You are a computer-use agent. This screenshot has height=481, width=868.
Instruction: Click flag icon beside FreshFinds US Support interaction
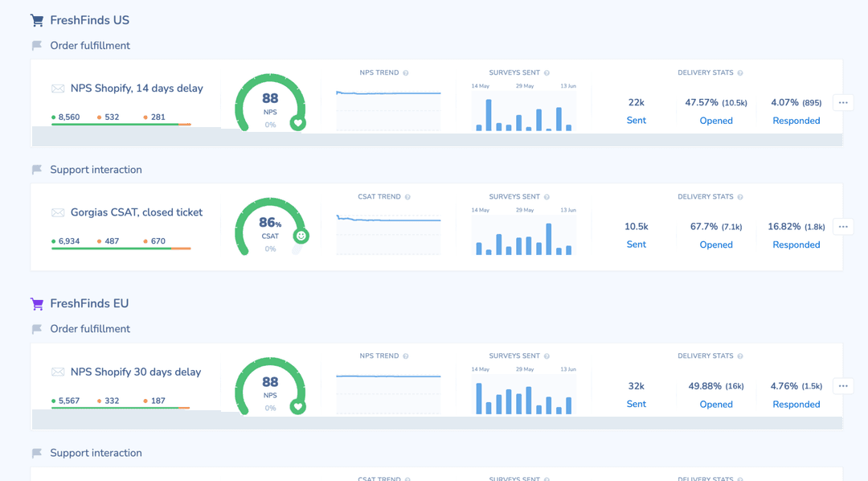37,170
